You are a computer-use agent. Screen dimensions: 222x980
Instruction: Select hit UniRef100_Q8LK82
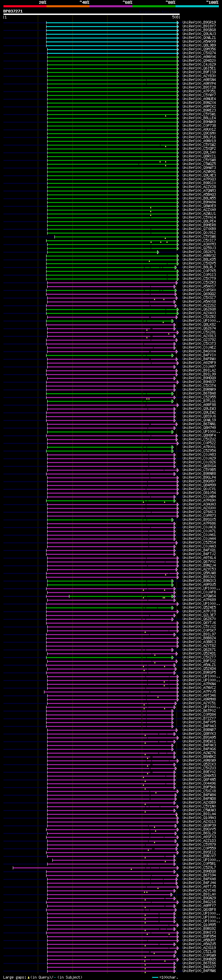[x=199, y=324]
